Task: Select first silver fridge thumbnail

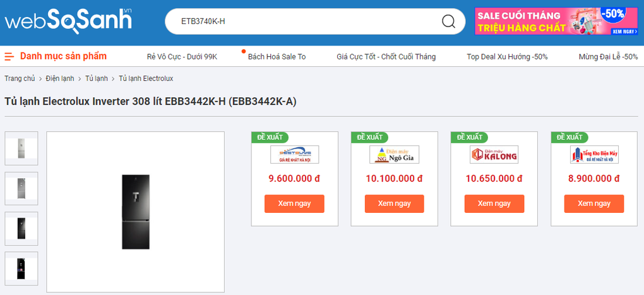Action: [21, 148]
